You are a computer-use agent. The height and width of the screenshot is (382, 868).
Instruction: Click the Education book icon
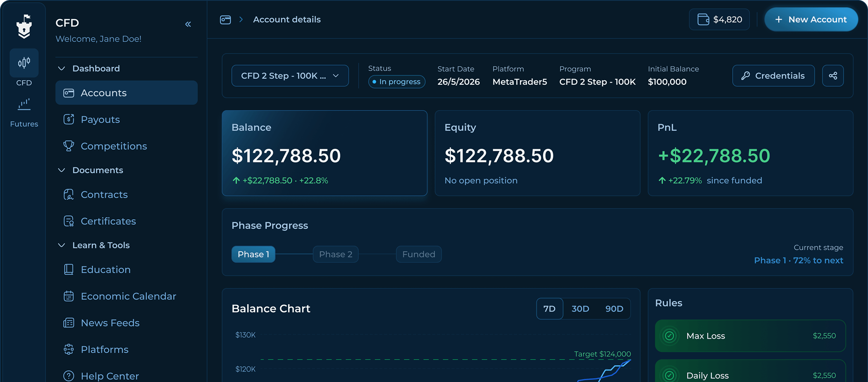point(69,270)
